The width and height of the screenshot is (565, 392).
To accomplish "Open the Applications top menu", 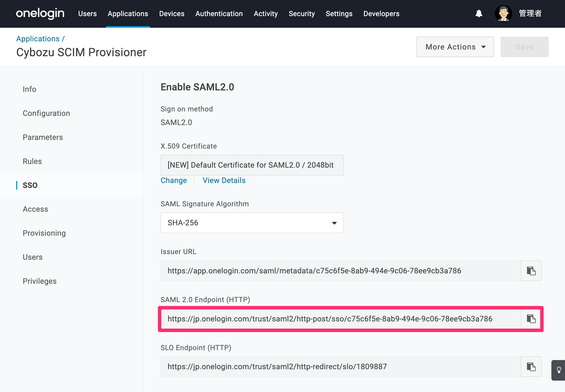I will (128, 14).
